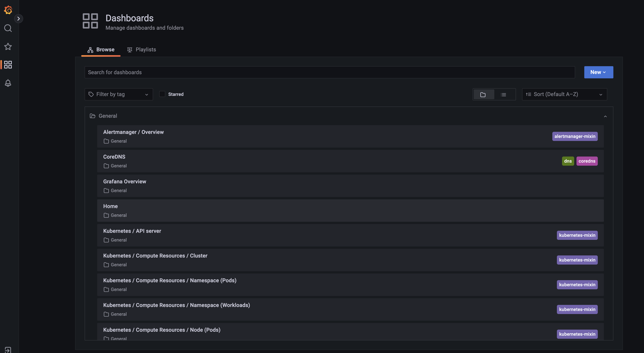Switch to the Playlists tab
This screenshot has height=353, width=644.
[142, 49]
